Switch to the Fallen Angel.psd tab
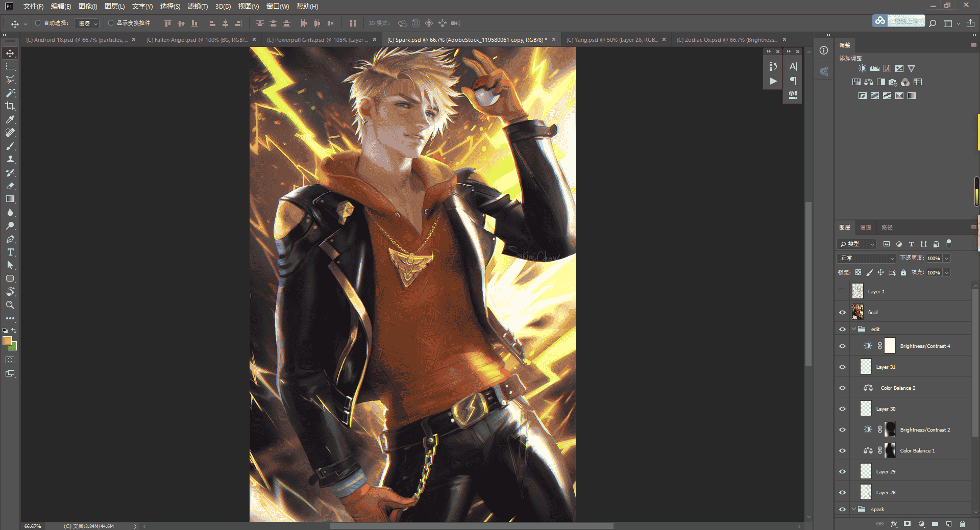 click(197, 40)
